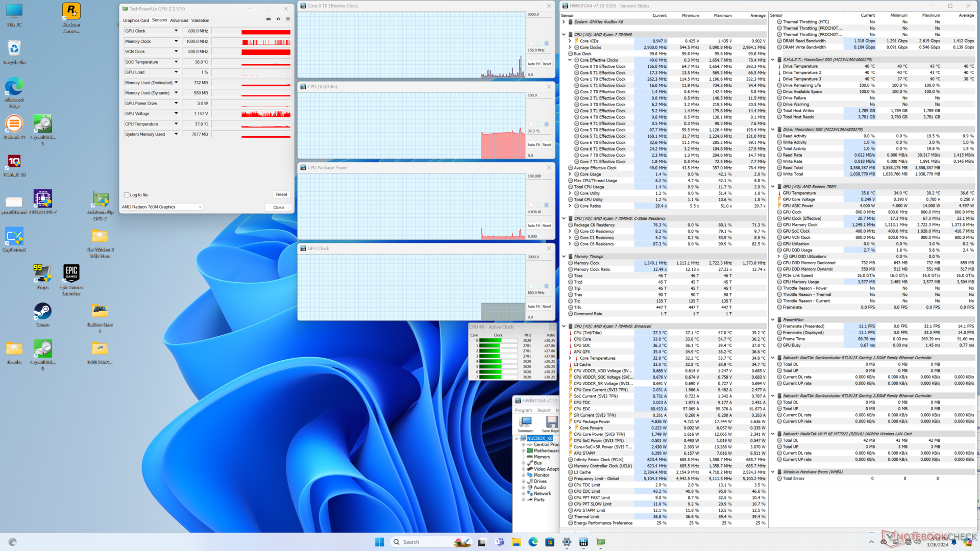Image resolution: width=980 pixels, height=551 pixels.
Task: Click Reset button in GPU-Z
Action: [281, 194]
